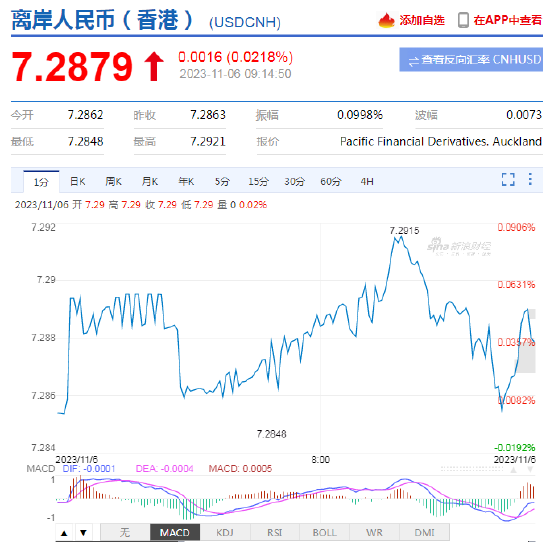
Task: Click the gray up triangle above MACD chart
Action: click(x=514, y=469)
